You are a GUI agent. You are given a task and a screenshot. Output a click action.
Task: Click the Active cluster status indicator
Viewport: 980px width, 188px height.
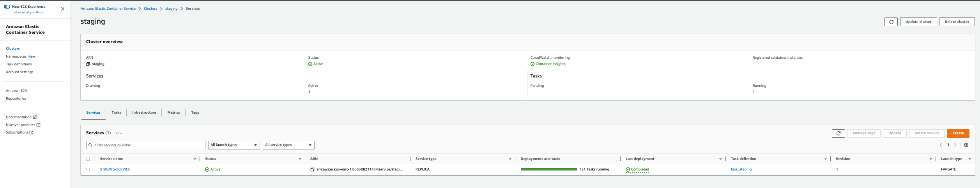pos(316,64)
